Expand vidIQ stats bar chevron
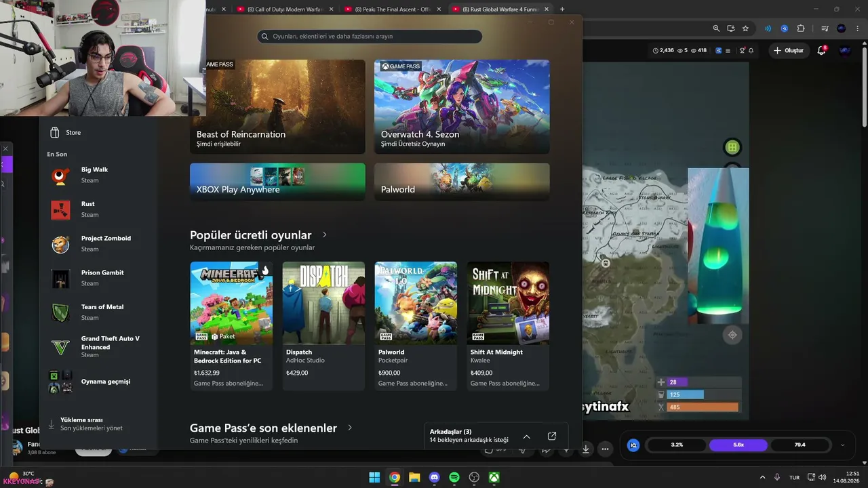868x488 pixels. pos(842,445)
